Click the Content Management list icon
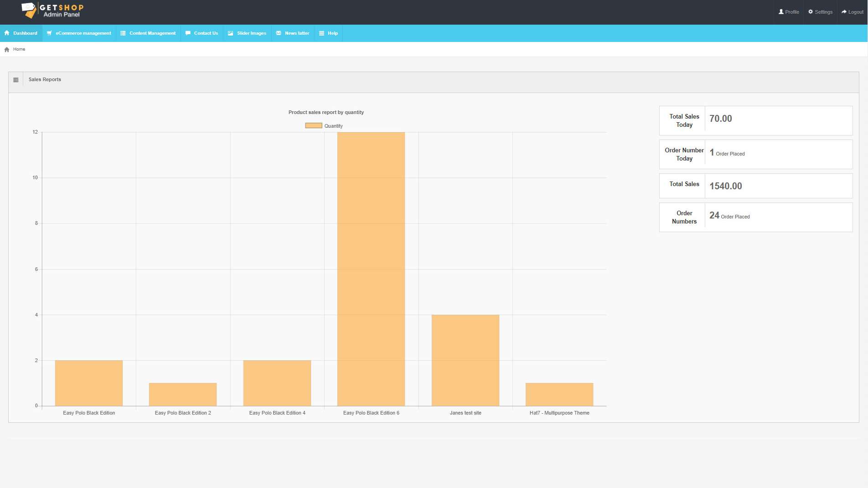 click(x=123, y=33)
